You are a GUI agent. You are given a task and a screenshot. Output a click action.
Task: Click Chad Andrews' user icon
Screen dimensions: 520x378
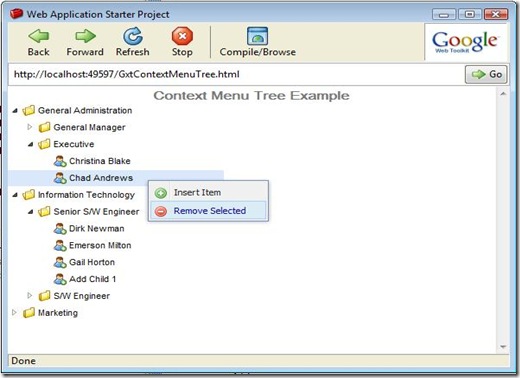coord(60,178)
